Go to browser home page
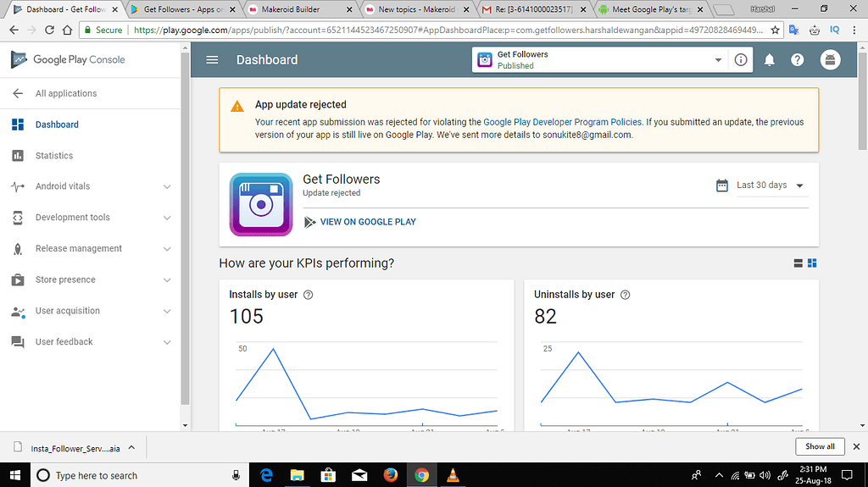Image resolution: width=868 pixels, height=487 pixels. coord(67,30)
